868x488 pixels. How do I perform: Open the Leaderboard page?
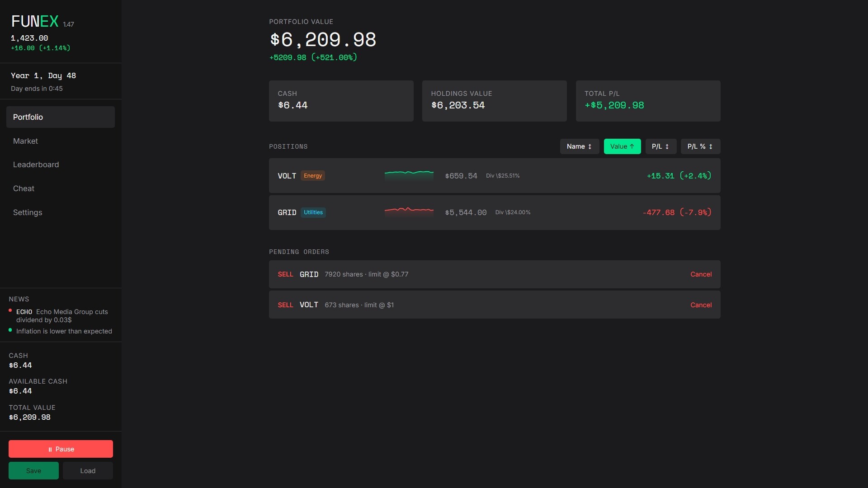point(61,164)
